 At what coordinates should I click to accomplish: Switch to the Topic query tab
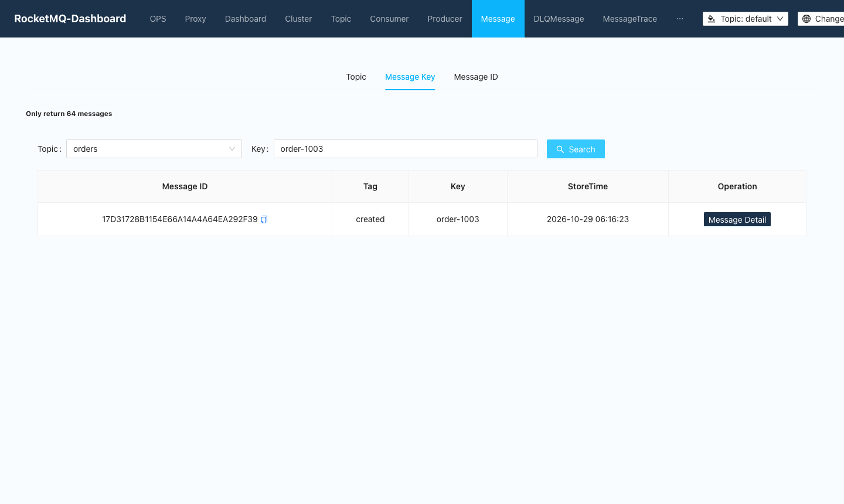356,77
